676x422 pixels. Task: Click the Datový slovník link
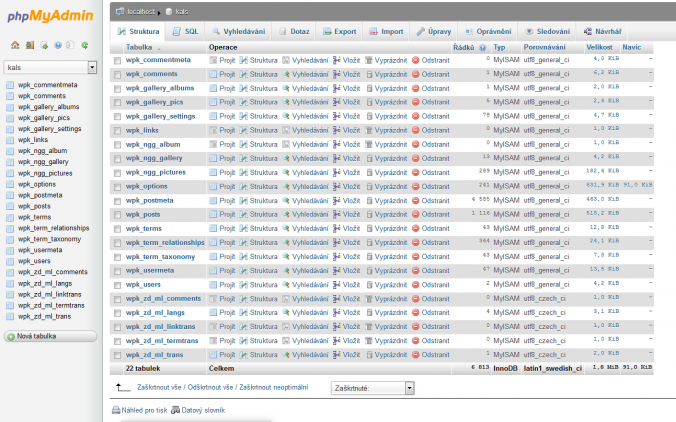click(x=203, y=410)
